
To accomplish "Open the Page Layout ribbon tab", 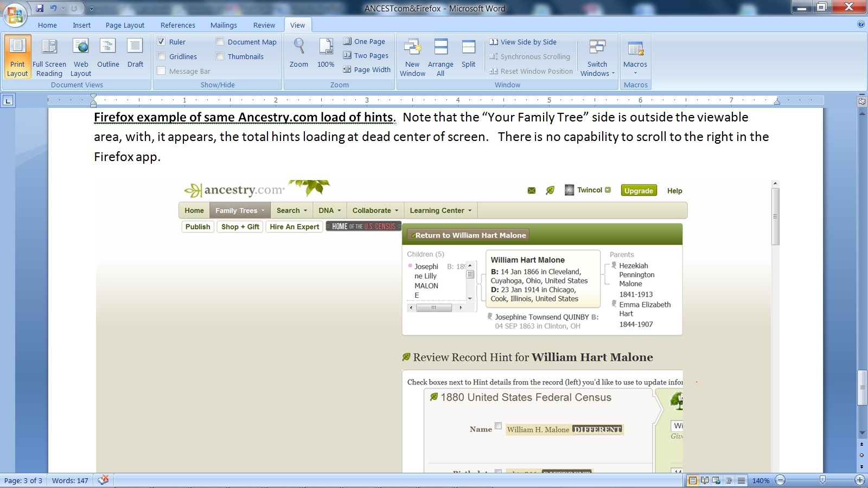I will 125,25.
